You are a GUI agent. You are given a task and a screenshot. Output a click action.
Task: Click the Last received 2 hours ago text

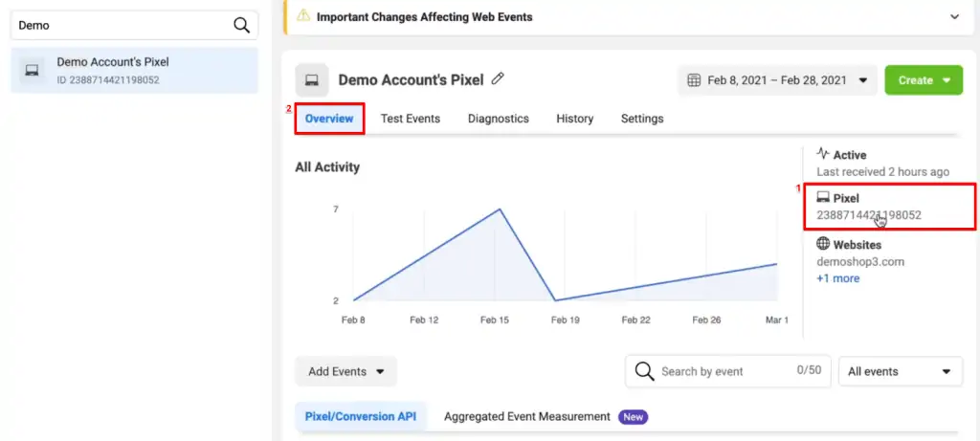(882, 172)
